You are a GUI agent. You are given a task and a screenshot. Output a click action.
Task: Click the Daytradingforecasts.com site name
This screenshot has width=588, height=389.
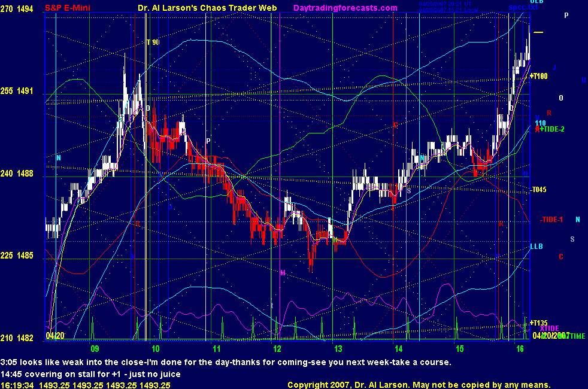345,8
